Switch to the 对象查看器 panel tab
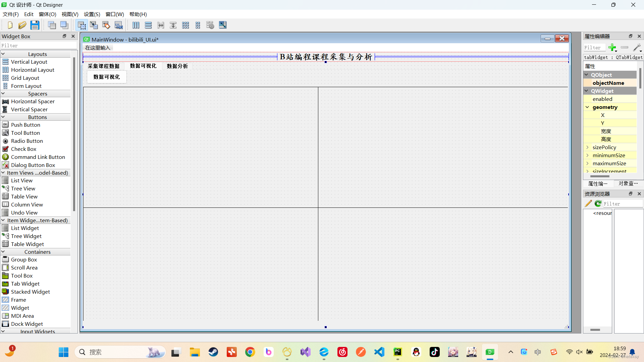 click(x=628, y=183)
